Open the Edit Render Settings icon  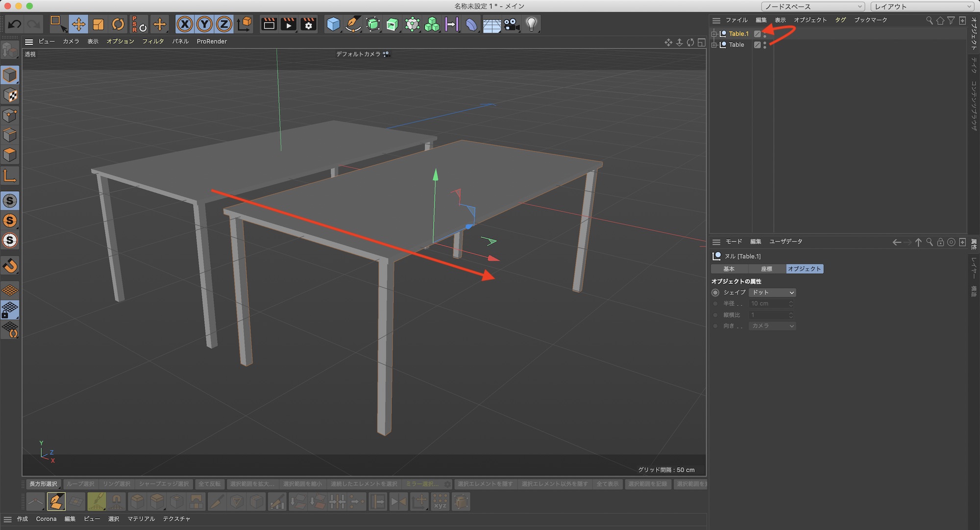click(309, 24)
